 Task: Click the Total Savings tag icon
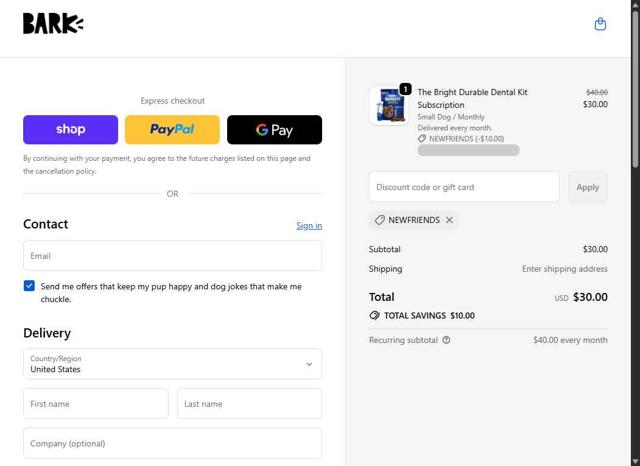click(374, 315)
